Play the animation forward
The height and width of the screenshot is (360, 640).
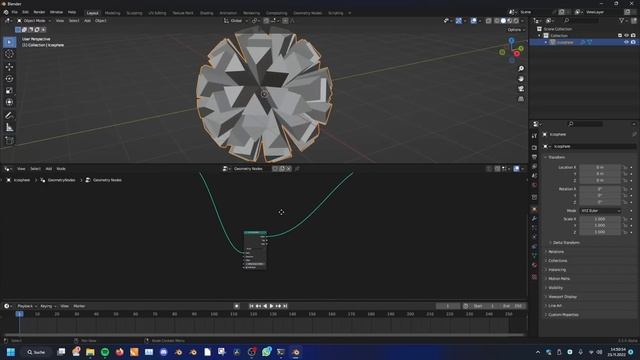click(x=271, y=306)
